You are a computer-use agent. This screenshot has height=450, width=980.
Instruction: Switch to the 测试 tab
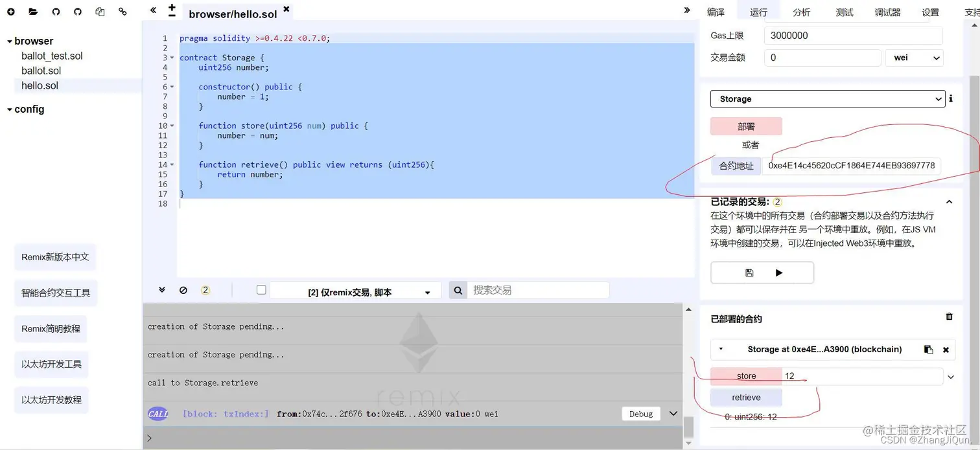tap(845, 12)
